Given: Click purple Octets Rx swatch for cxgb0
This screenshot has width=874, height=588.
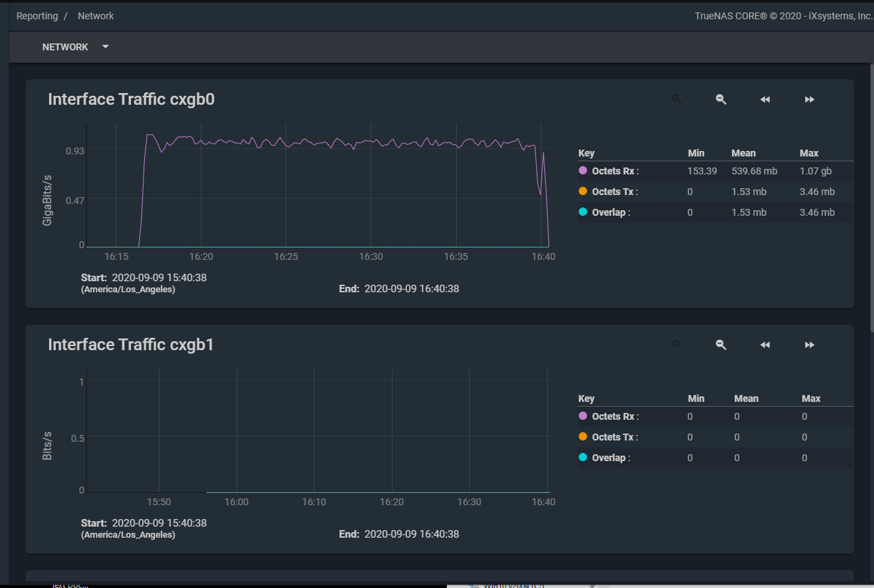Looking at the screenshot, I should point(583,170).
